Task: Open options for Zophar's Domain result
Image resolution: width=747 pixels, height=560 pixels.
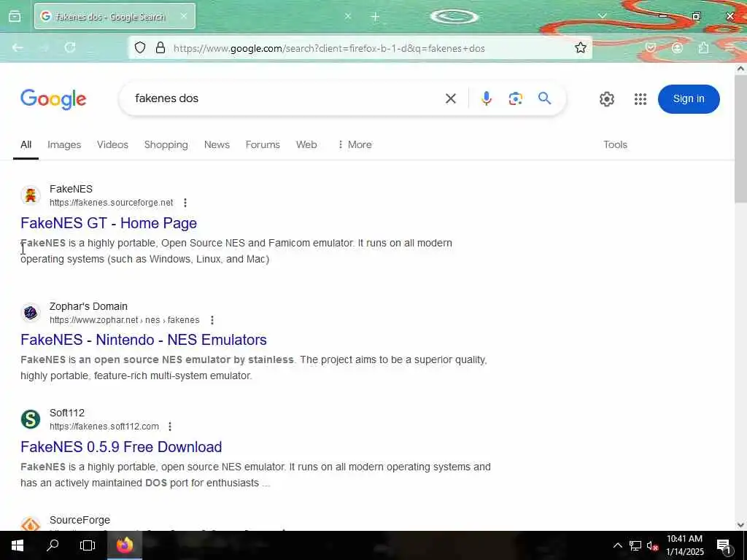Action: [x=212, y=320]
